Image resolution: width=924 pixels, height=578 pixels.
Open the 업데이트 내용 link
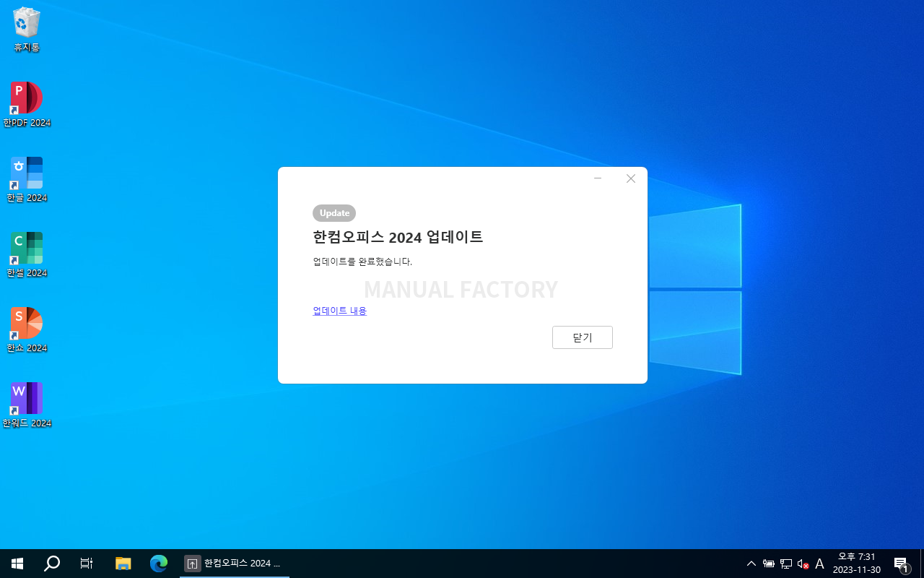tap(339, 311)
